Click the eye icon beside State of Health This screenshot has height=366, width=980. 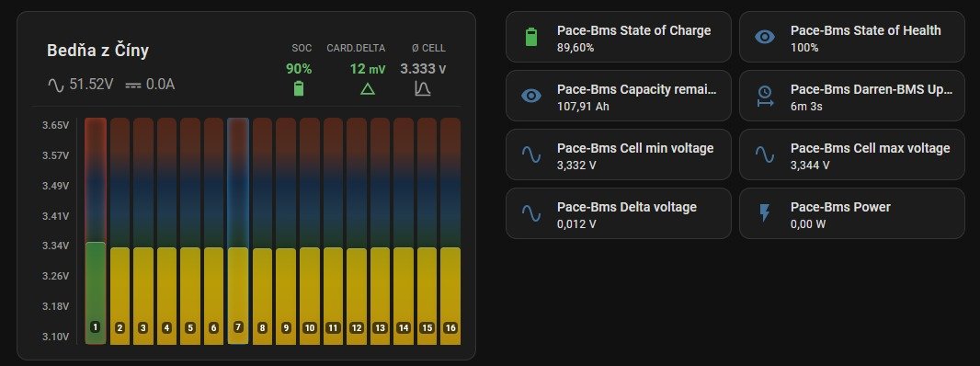point(764,37)
